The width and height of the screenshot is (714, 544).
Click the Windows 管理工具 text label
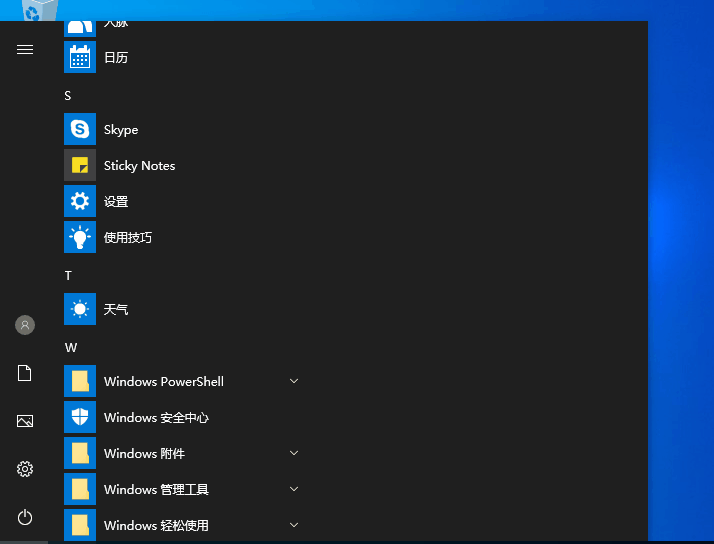click(x=156, y=489)
